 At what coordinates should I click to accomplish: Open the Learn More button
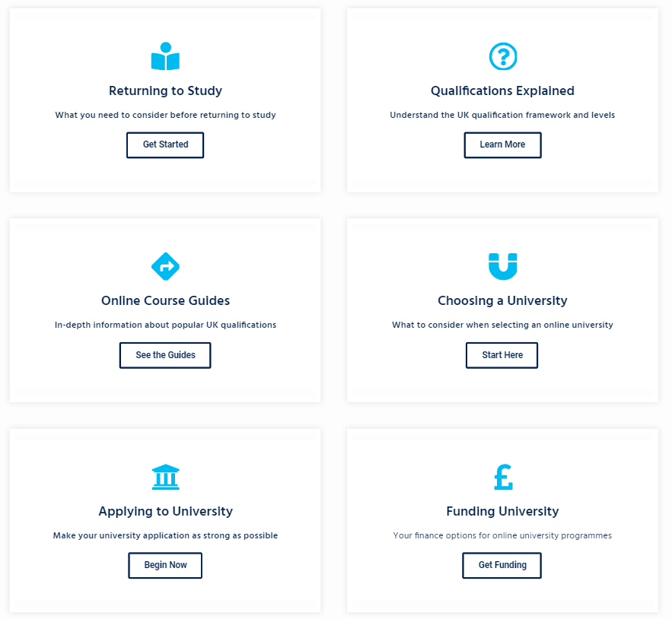(503, 144)
